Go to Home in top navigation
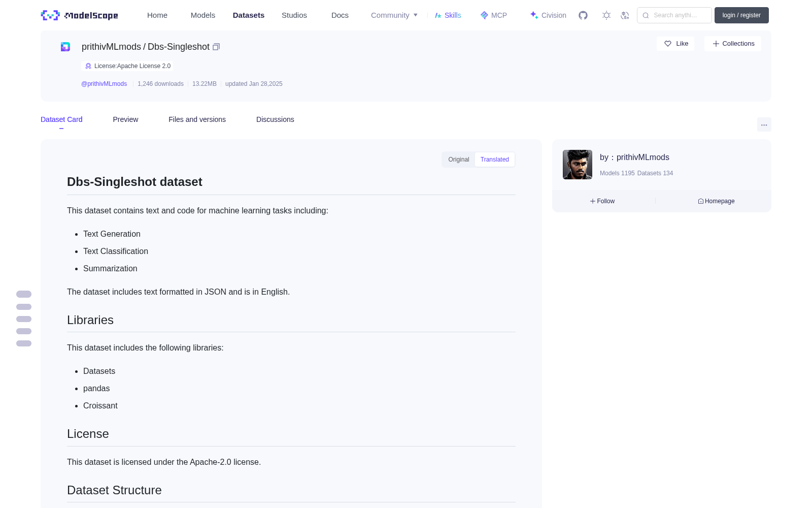The height and width of the screenshot is (508, 812). [x=157, y=15]
